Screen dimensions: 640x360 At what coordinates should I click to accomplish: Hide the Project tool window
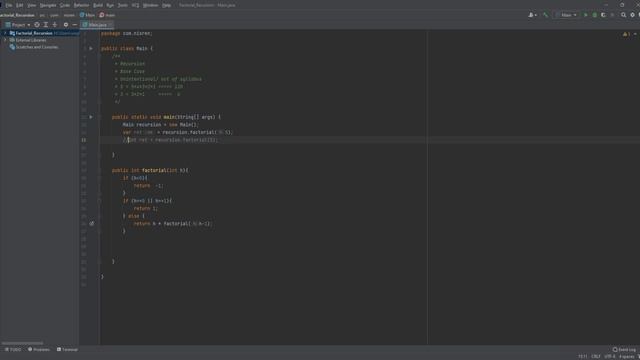tap(75, 25)
